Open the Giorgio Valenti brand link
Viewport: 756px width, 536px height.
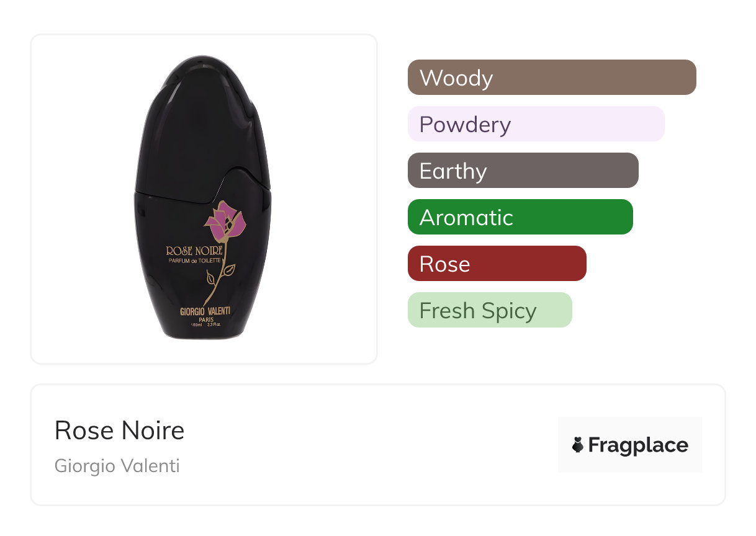pyautogui.click(x=117, y=466)
